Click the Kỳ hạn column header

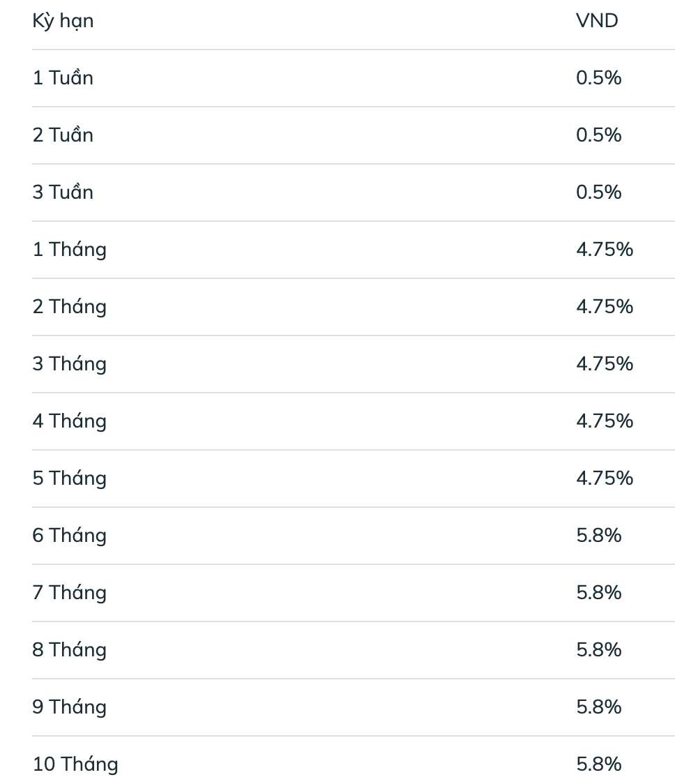[63, 22]
